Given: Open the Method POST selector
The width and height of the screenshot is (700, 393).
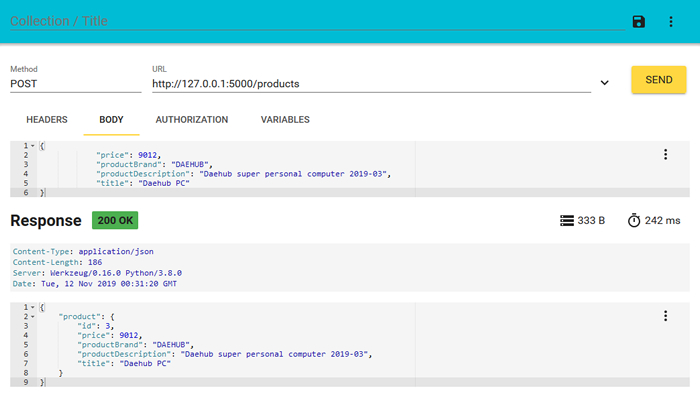Looking at the screenshot, I should (x=75, y=84).
